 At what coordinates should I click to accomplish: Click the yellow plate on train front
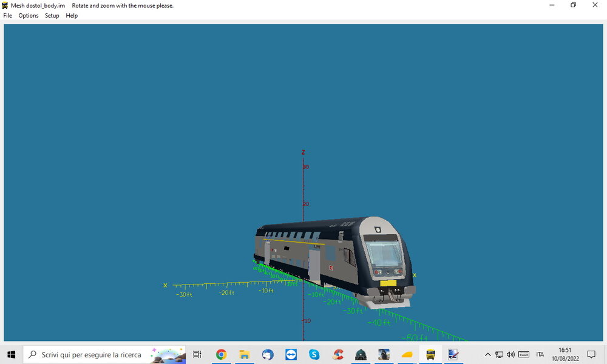pos(388,283)
